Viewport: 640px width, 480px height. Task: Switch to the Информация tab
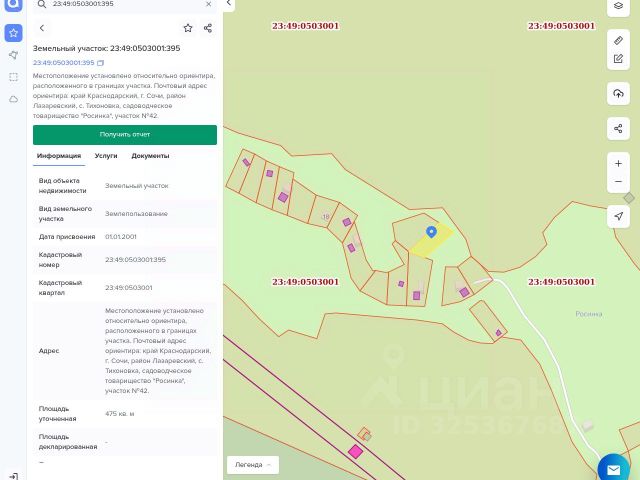tap(59, 156)
